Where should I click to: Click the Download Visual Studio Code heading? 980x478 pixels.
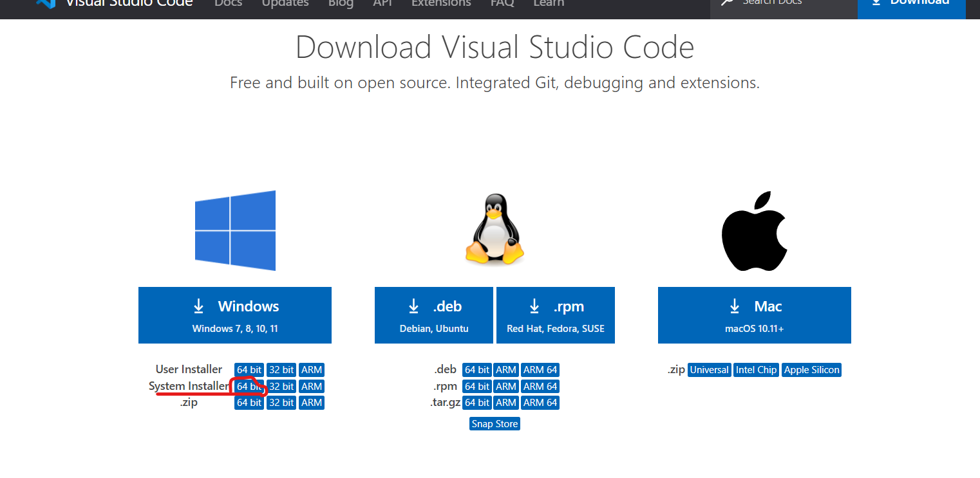coord(495,47)
